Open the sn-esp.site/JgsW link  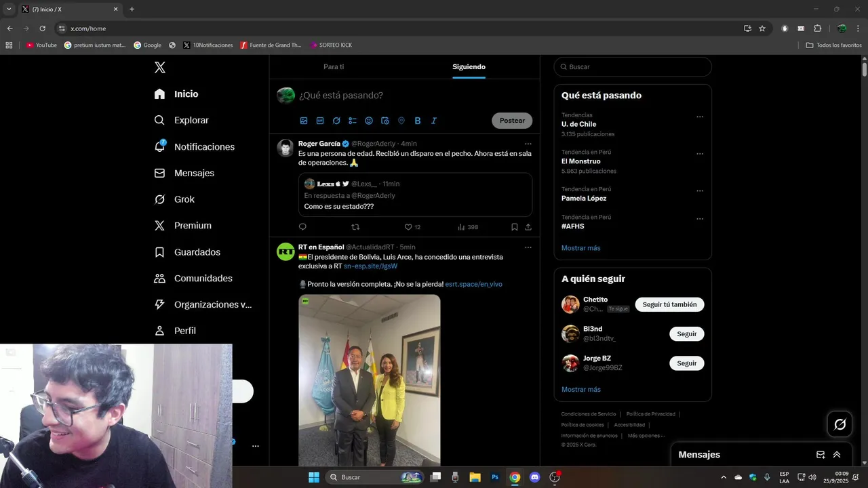click(x=370, y=266)
